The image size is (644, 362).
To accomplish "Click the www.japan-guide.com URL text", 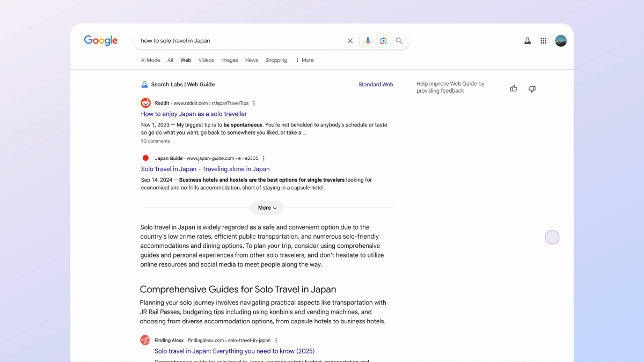I will click(x=222, y=158).
